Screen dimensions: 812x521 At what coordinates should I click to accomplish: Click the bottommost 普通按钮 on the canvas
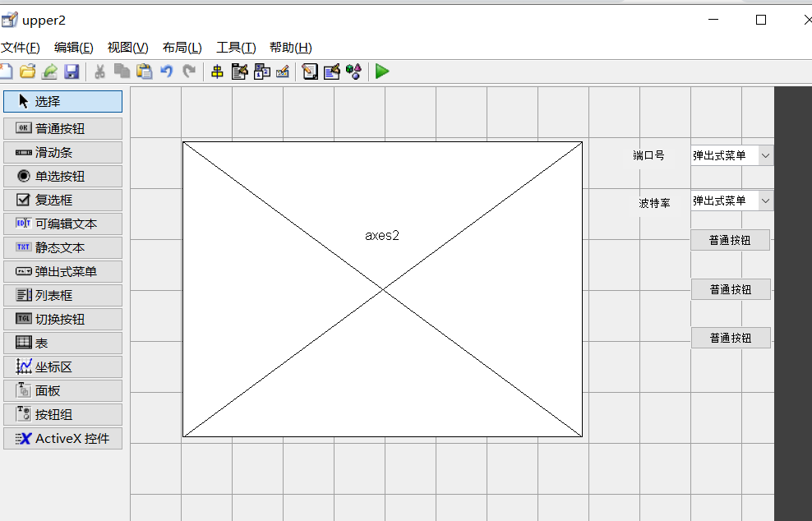[730, 338]
